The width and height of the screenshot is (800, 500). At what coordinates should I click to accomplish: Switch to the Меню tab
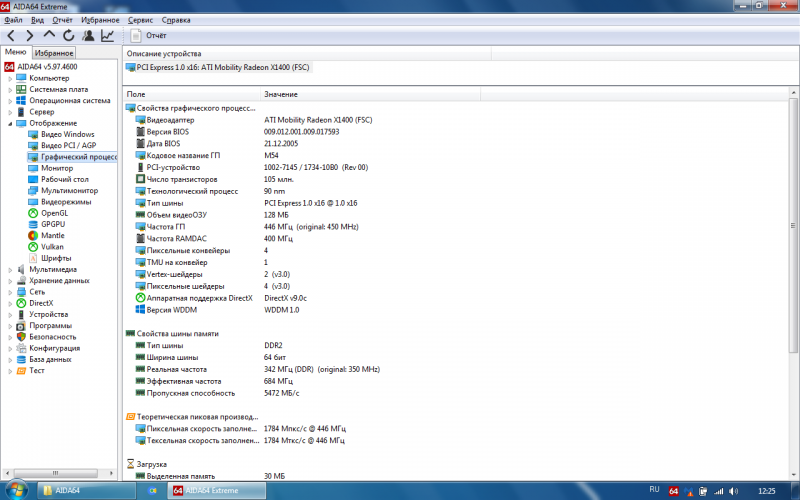[x=15, y=52]
